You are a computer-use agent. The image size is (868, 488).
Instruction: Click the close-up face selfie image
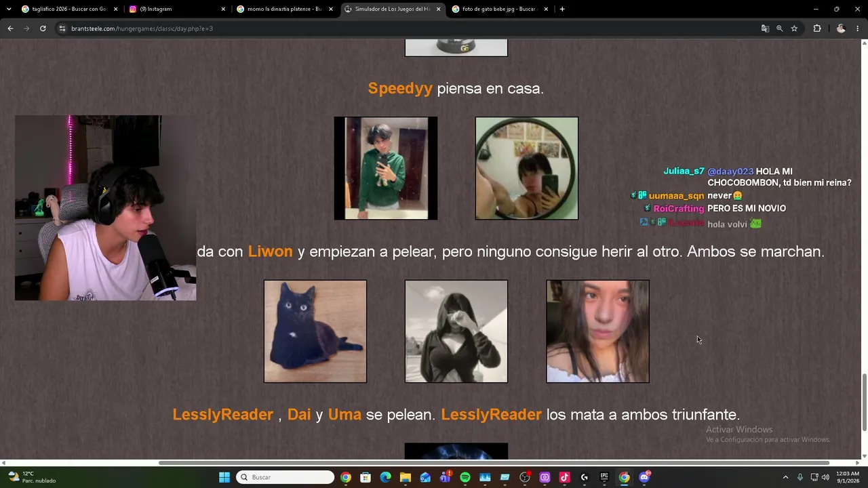coord(598,331)
